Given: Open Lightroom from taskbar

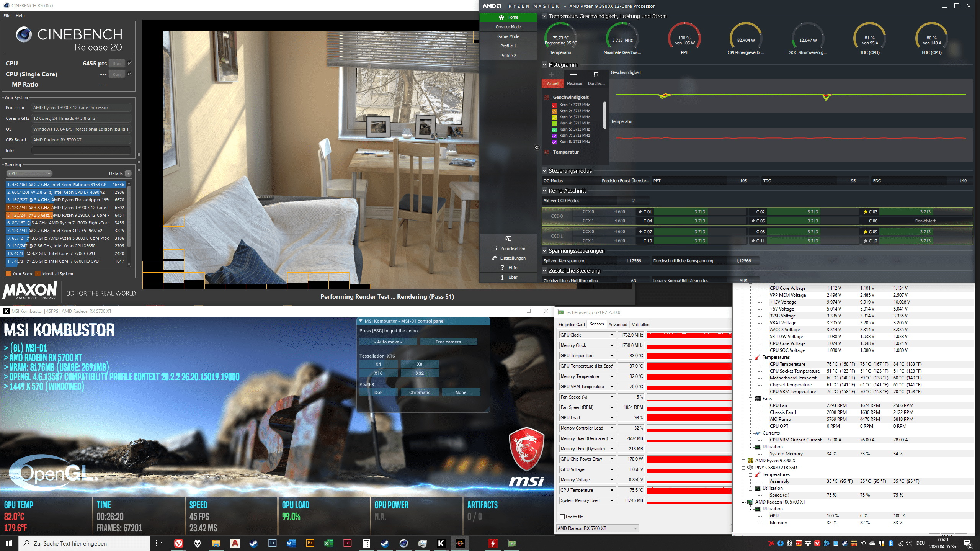Looking at the screenshot, I should (272, 543).
